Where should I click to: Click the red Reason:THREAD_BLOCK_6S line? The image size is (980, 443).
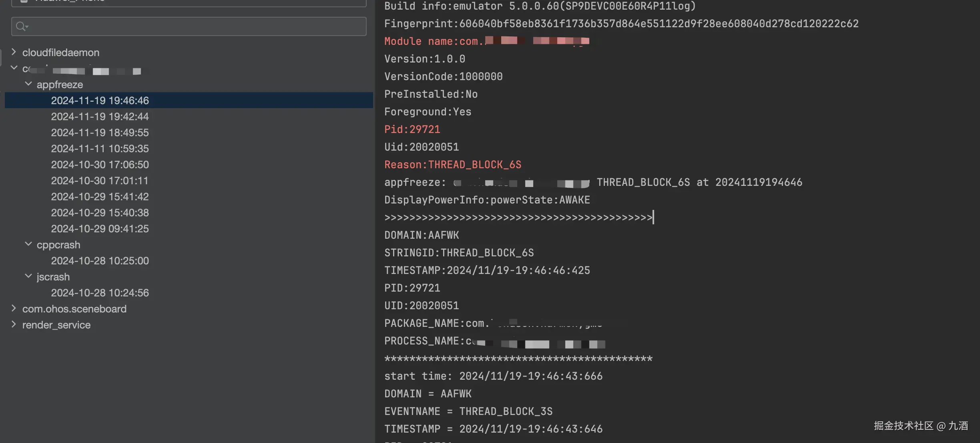coord(452,165)
